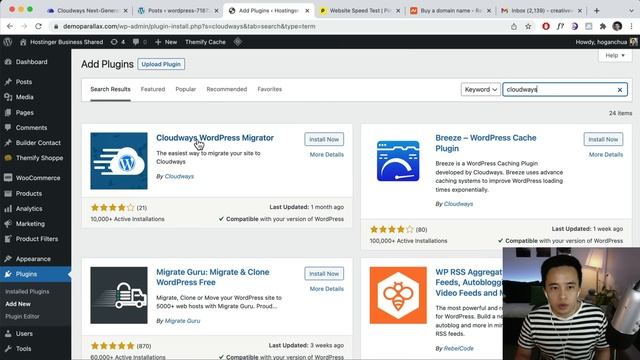Click the Migrate Guru truck thumbnail
The width and height of the screenshot is (640, 360).
(119, 295)
